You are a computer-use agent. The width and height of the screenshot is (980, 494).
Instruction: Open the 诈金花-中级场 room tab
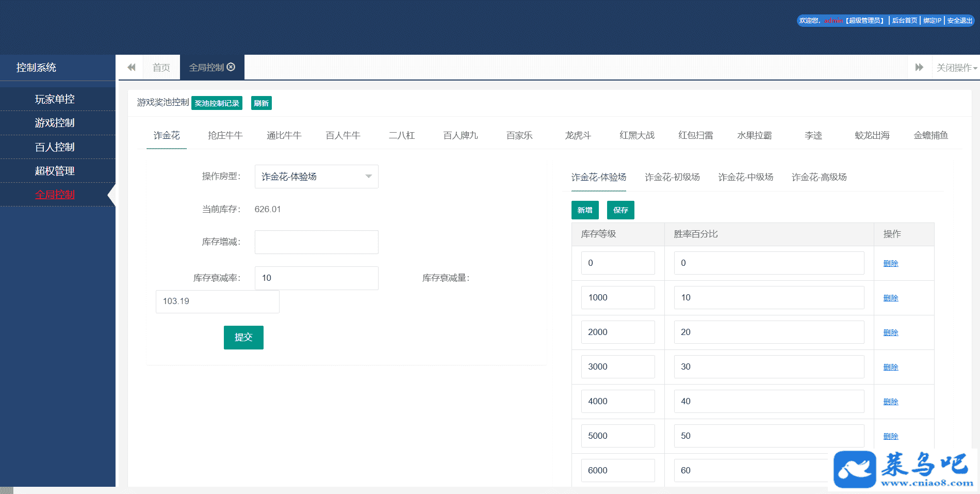pyautogui.click(x=745, y=177)
